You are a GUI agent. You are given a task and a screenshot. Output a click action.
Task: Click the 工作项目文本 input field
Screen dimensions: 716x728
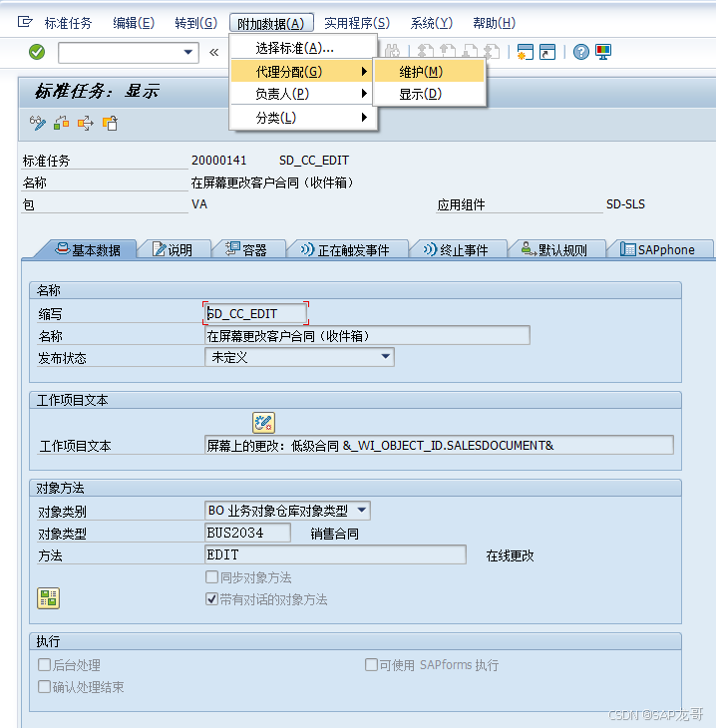[x=439, y=445]
